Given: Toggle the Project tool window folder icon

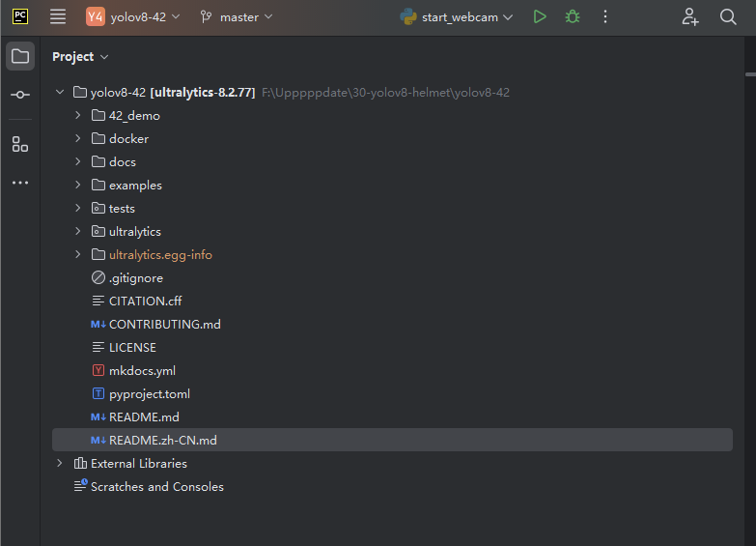Looking at the screenshot, I should click(20, 56).
